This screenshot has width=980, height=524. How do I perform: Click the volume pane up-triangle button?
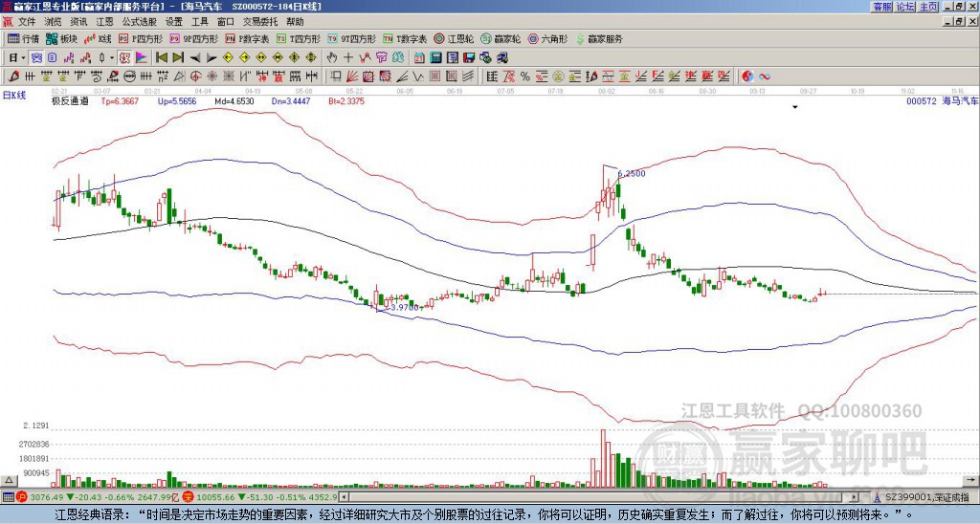click(x=9, y=480)
